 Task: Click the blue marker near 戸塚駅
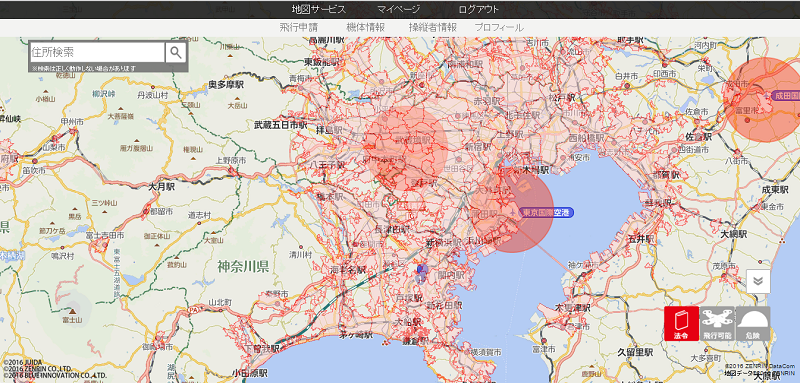(x=421, y=273)
